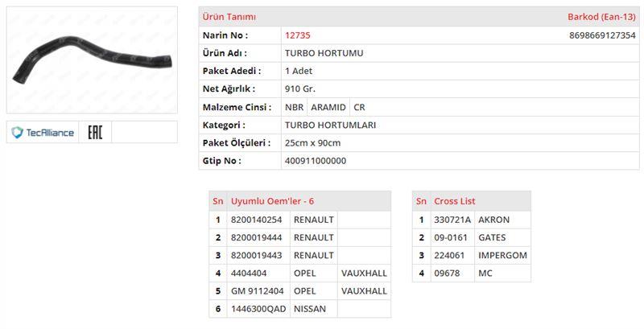
Task: Click MC brand in Cross List
Action: pyautogui.click(x=485, y=273)
